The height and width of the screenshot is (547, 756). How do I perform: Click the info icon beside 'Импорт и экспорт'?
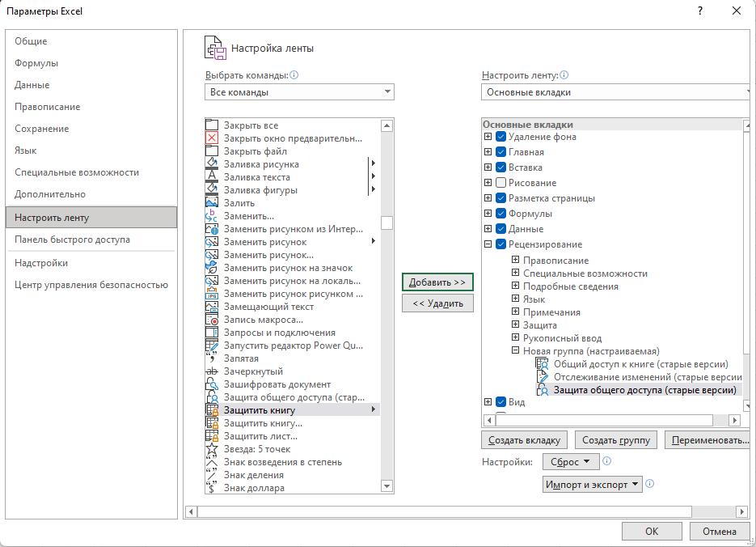click(649, 484)
